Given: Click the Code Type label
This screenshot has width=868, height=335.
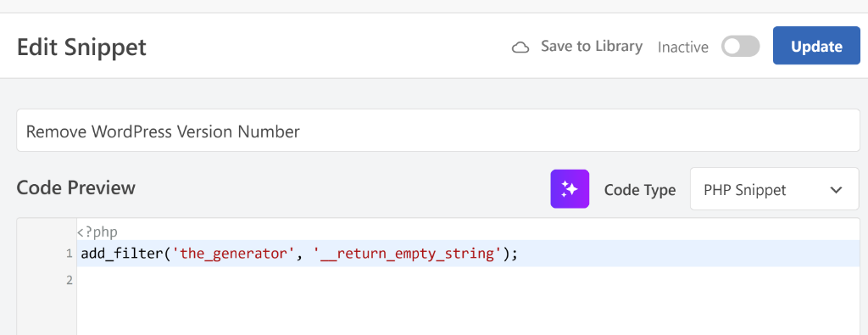Looking at the screenshot, I should point(640,190).
